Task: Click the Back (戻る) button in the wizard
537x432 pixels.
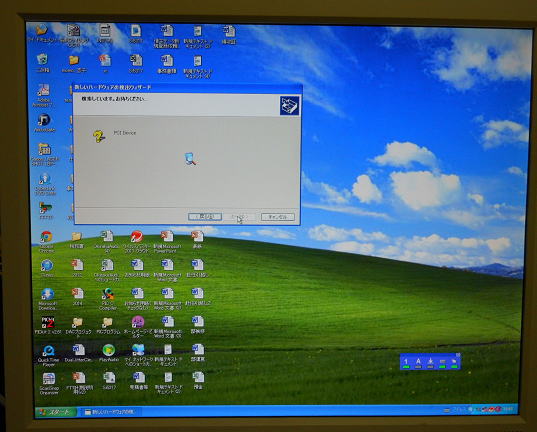Action: pos(205,217)
